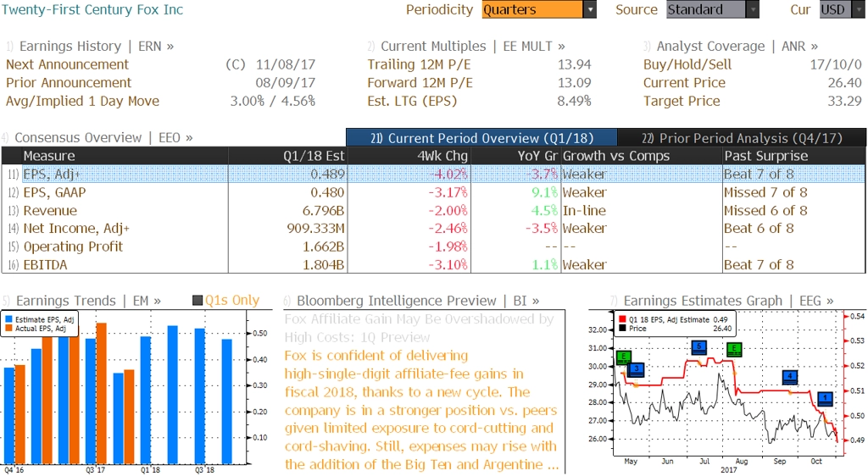Click blue event marker numbered 5
868x476 pixels.
(699, 348)
